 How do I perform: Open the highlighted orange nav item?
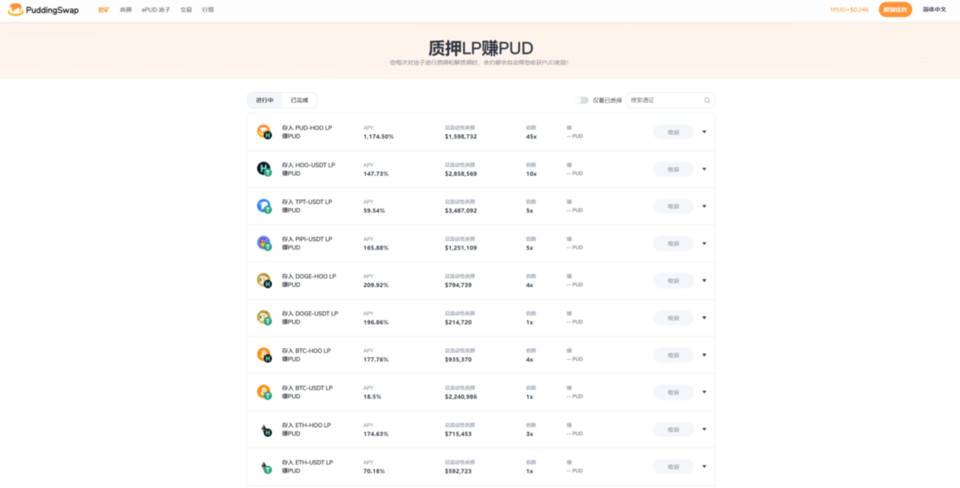pos(103,10)
